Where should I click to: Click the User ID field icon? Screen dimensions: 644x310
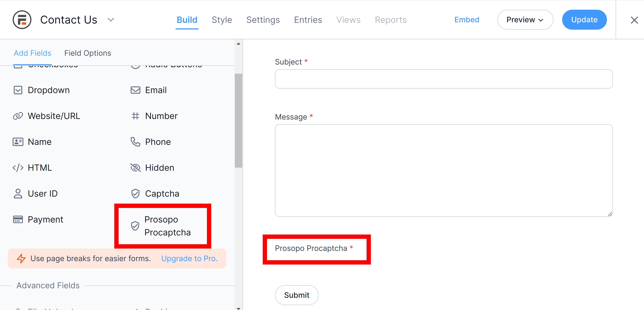(x=18, y=194)
